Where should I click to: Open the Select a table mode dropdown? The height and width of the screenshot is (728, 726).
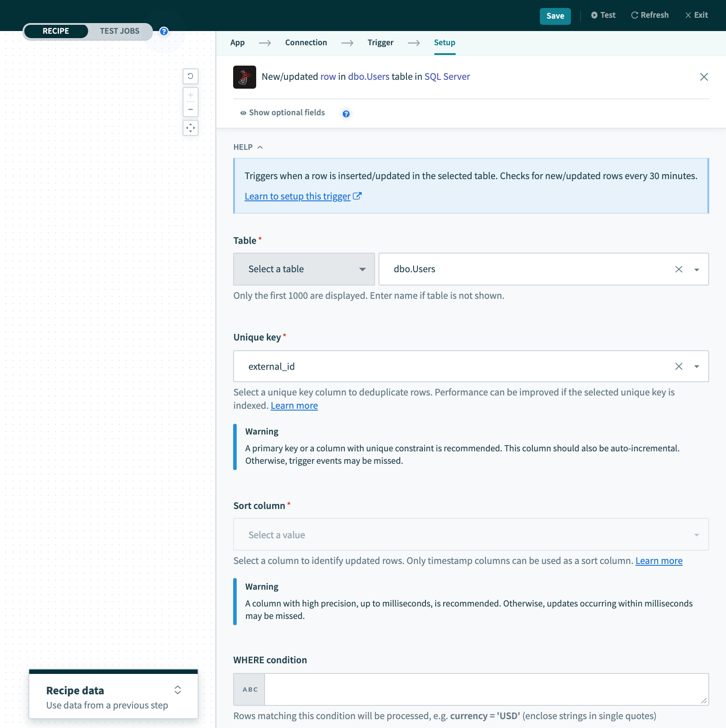(x=304, y=270)
